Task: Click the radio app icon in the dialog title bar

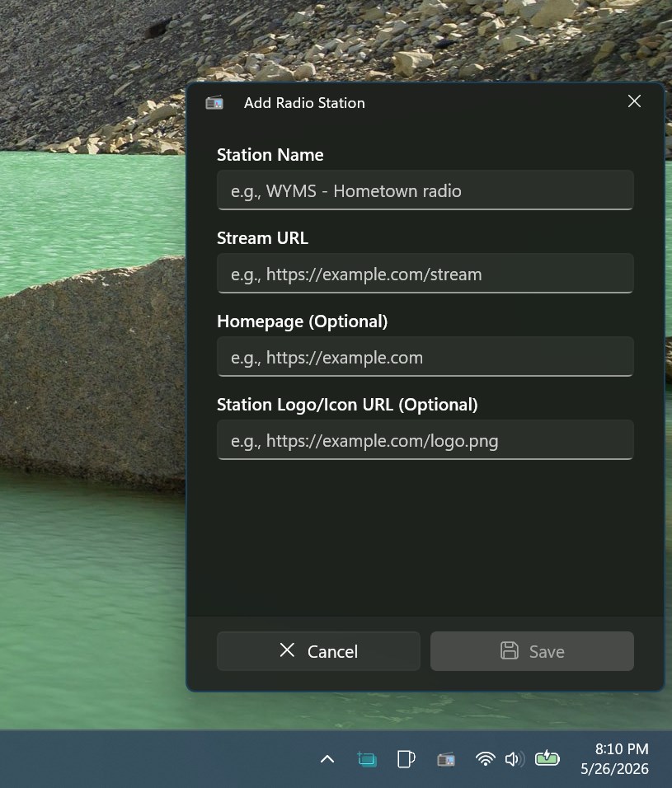Action: [x=214, y=102]
